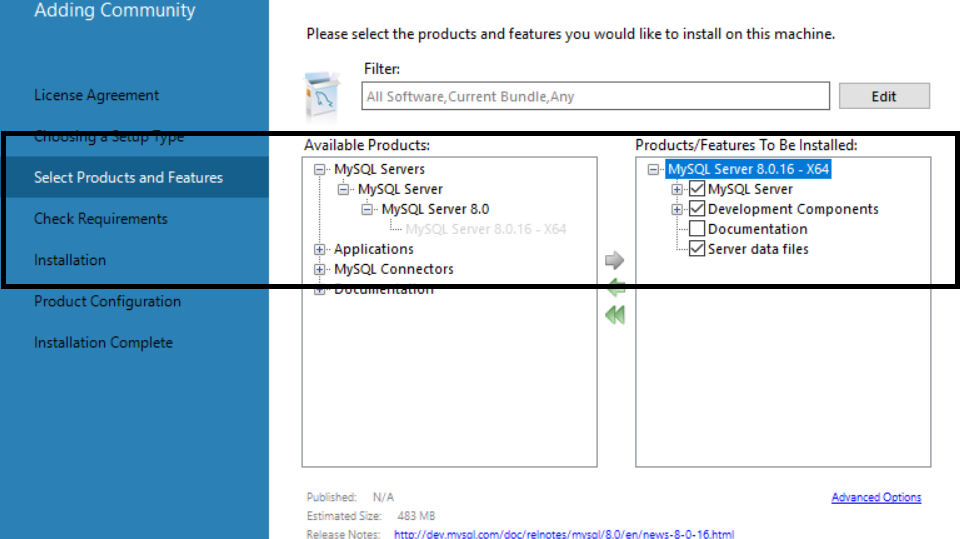
Task: Click the green remove-product left arrow
Action: click(x=616, y=287)
